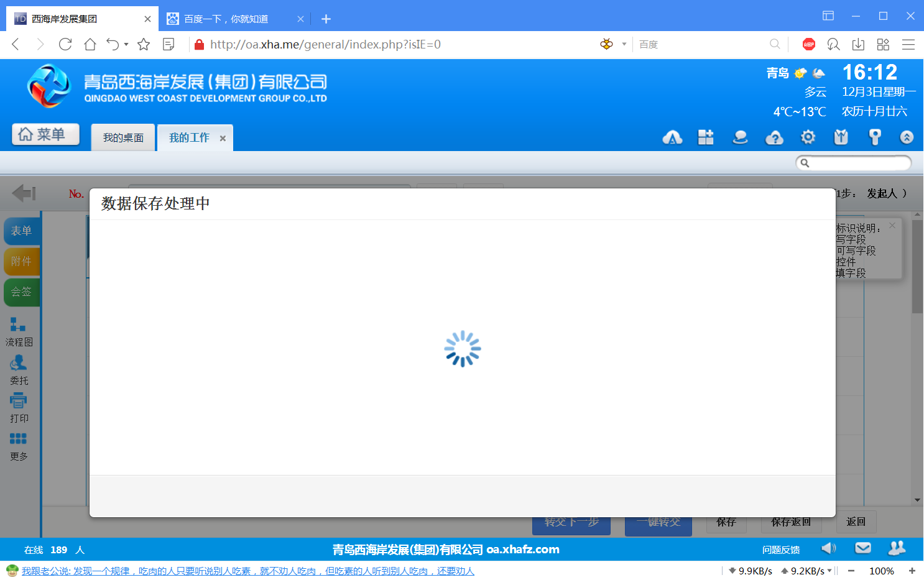Viewport: 924px width, 580px height.
Task: Click the cloud A icon in the header
Action: 672,137
